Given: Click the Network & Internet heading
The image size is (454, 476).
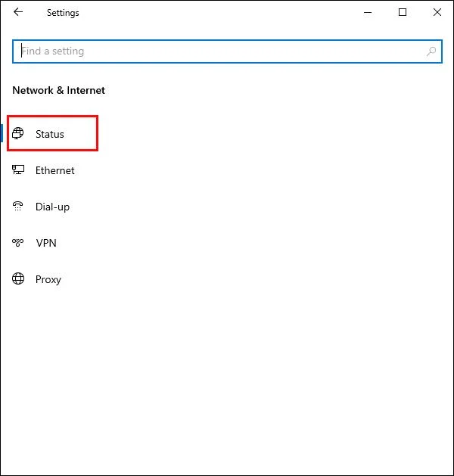Looking at the screenshot, I should (x=59, y=90).
